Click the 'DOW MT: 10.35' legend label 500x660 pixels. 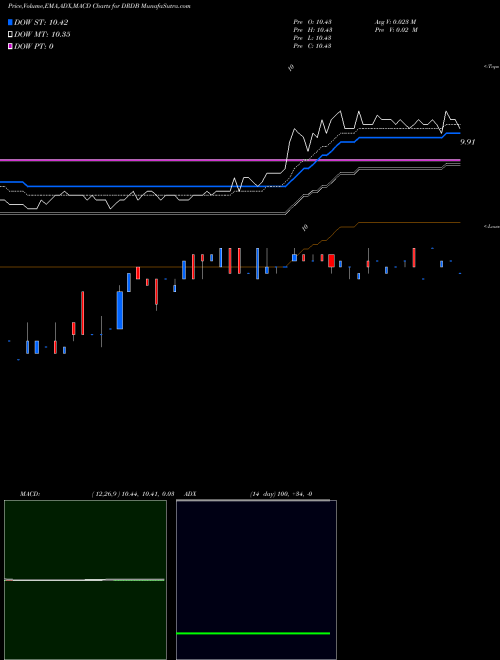[42, 35]
